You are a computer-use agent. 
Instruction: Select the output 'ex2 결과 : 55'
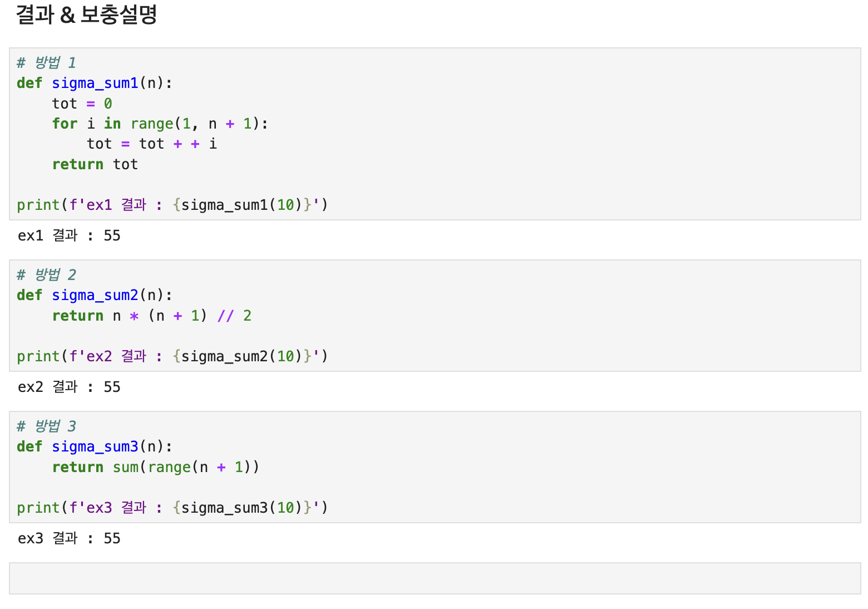pos(69,387)
